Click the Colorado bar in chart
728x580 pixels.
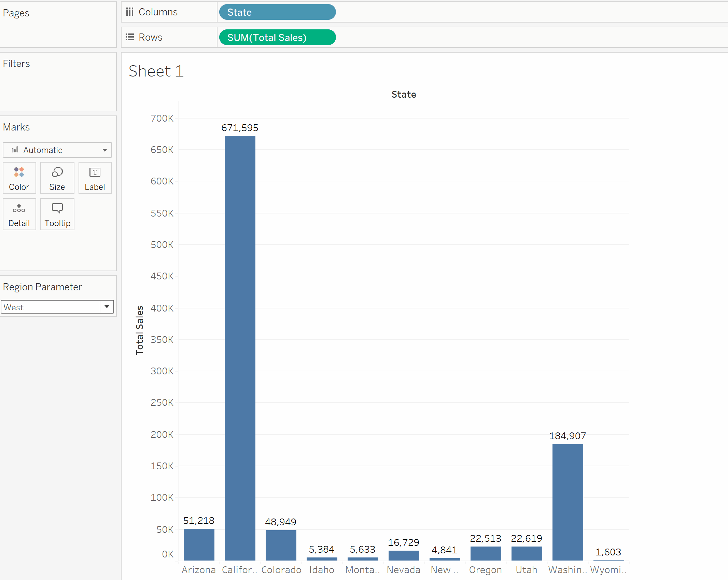tap(281, 545)
